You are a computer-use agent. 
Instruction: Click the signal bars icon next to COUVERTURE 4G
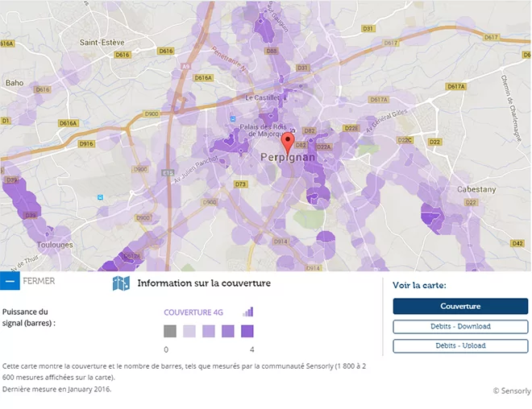[x=248, y=312]
